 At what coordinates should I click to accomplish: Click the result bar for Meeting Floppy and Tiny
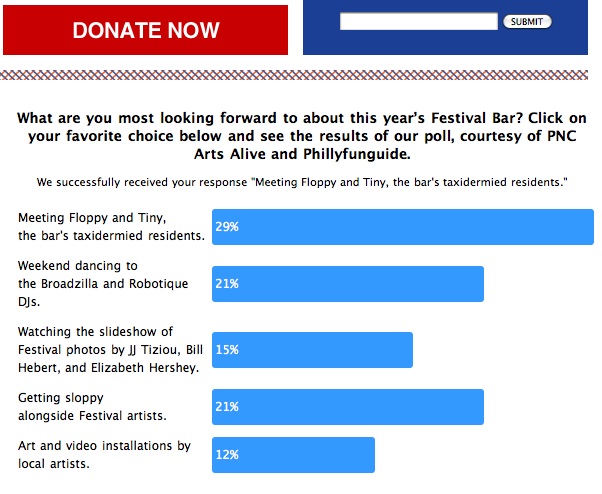click(402, 227)
